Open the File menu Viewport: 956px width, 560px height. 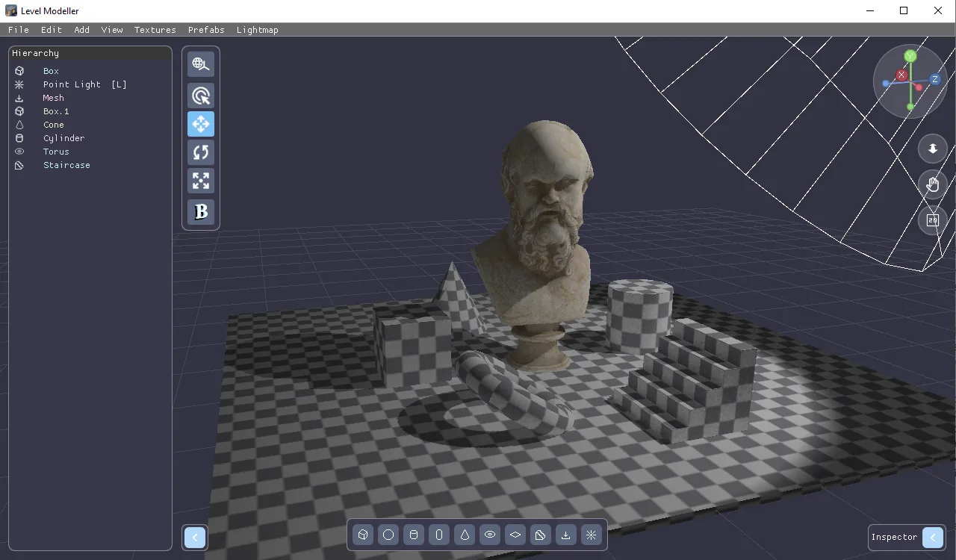coord(19,30)
